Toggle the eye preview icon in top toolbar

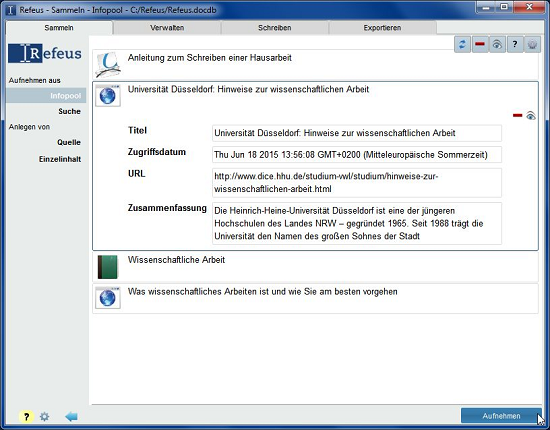(497, 45)
